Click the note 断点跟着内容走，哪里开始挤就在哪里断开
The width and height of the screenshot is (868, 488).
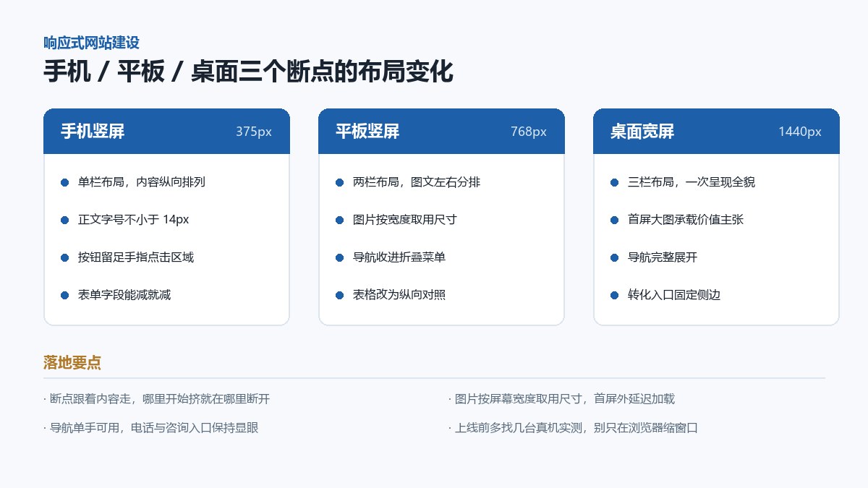point(157,399)
